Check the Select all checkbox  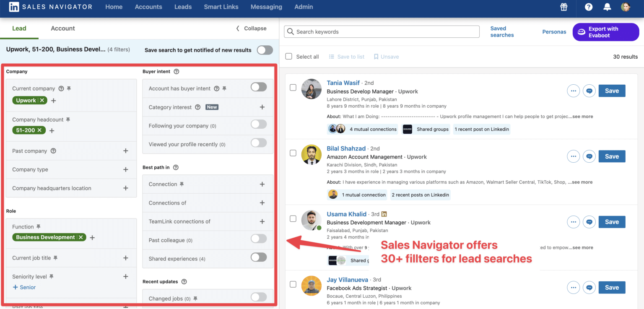288,56
